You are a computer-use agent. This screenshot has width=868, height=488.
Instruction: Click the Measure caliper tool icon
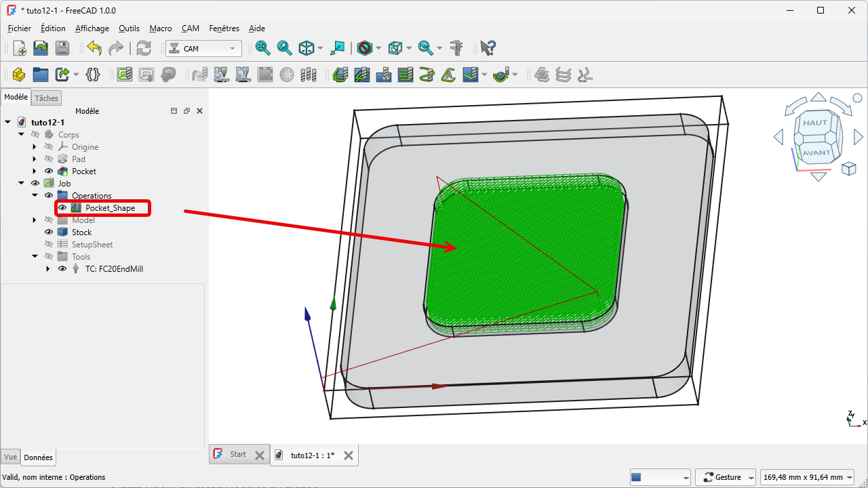tap(456, 48)
